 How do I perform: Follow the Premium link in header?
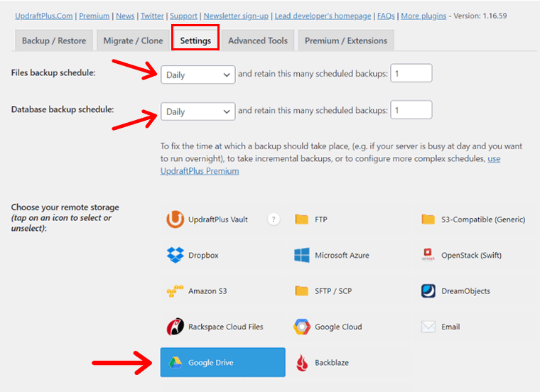click(x=94, y=16)
